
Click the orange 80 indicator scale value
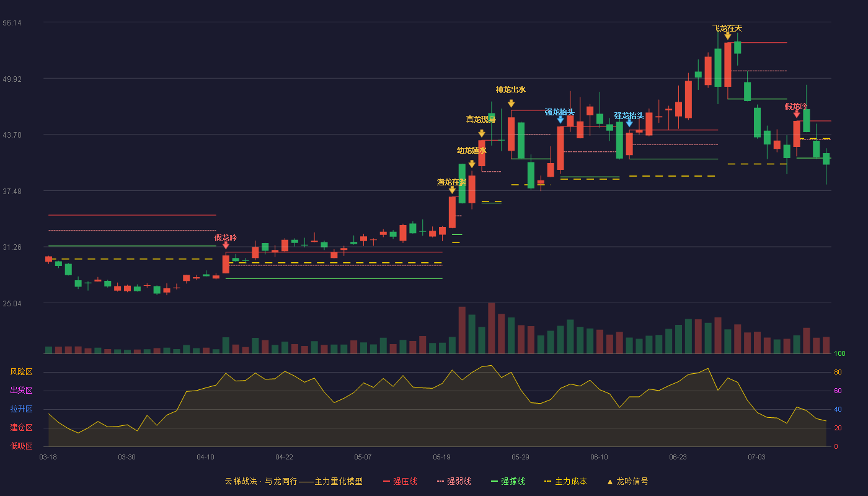pos(838,372)
